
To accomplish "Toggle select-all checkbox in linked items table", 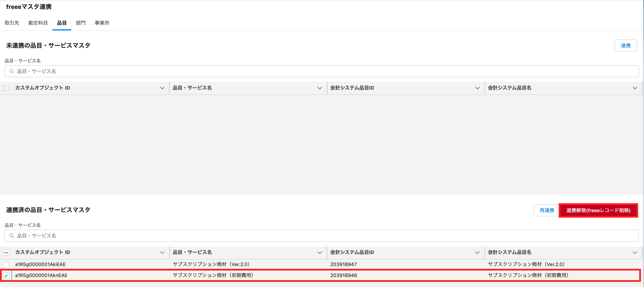I will coord(6,253).
